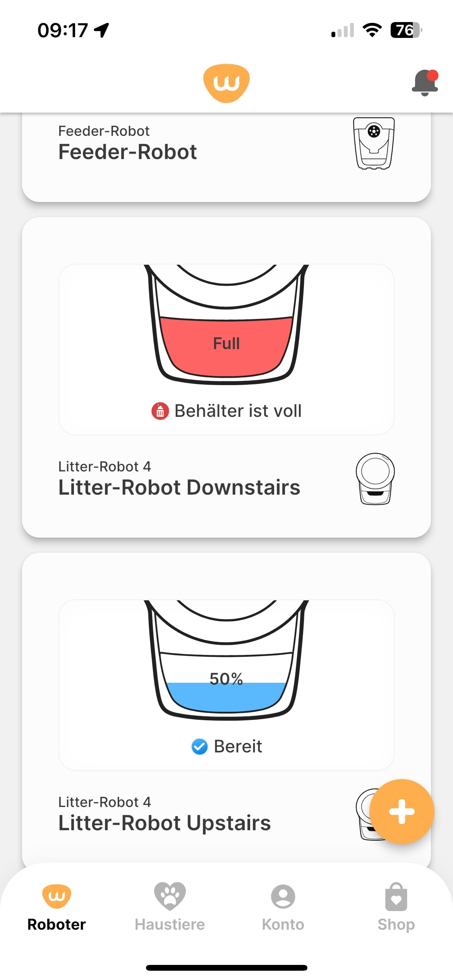The height and width of the screenshot is (980, 453).
Task: Tap the blue Bereit checkmark icon
Action: pos(200,746)
